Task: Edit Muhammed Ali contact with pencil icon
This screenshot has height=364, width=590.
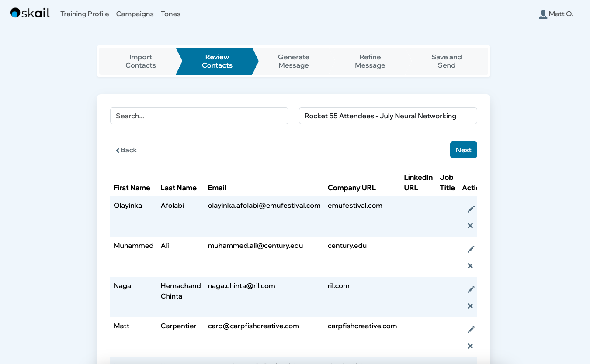Action: point(471,250)
